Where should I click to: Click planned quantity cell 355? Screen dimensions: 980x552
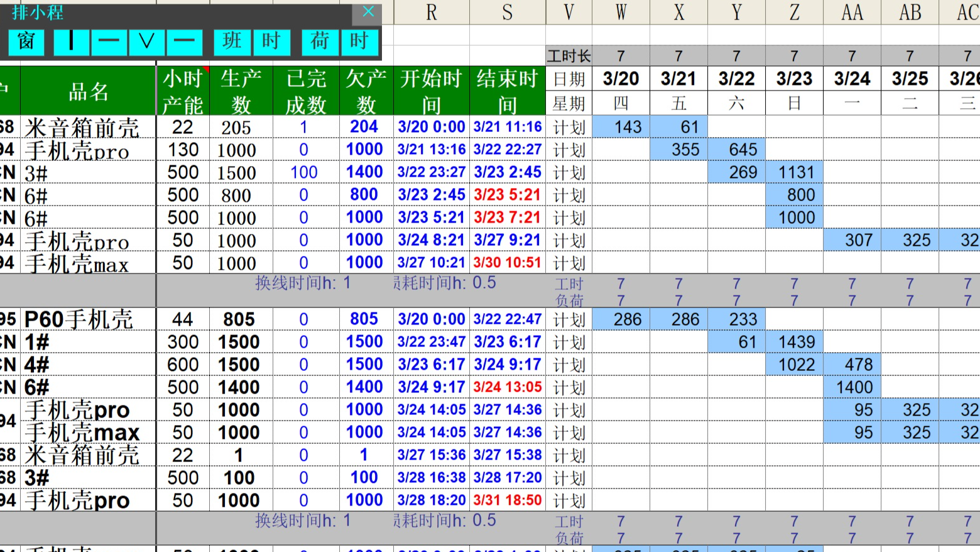679,150
